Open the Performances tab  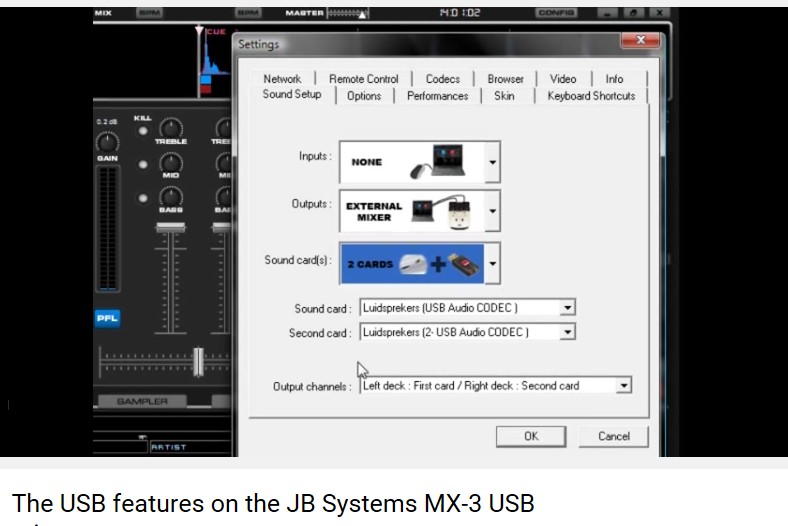[x=437, y=95]
